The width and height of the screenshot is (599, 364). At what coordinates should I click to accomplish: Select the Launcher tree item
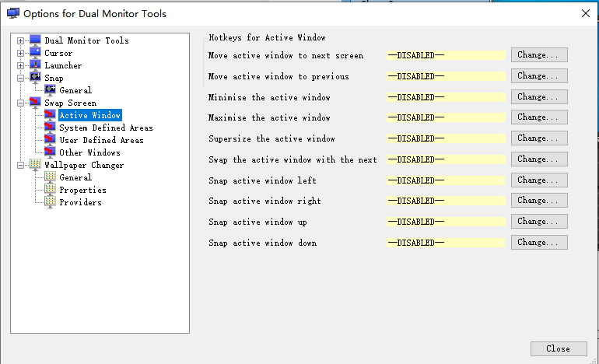coord(63,65)
